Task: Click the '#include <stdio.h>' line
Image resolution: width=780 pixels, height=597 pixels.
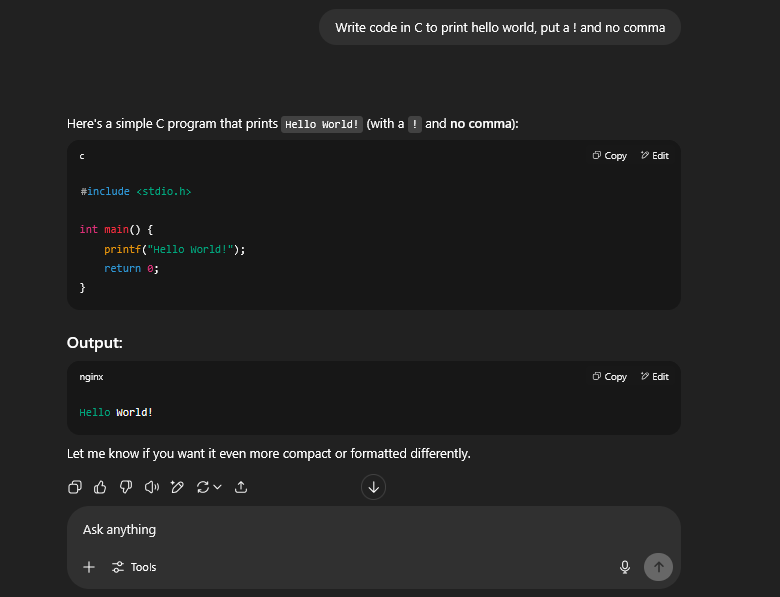Action: [x=136, y=192]
